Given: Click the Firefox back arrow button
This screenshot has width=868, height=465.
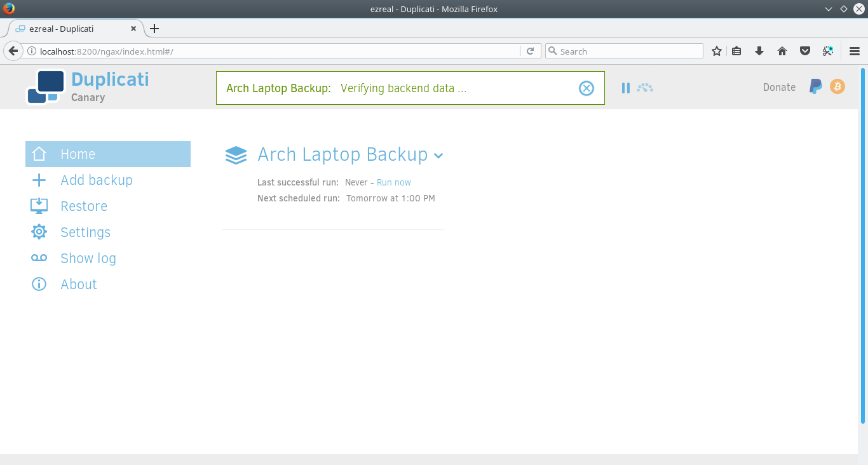Looking at the screenshot, I should tap(13, 51).
